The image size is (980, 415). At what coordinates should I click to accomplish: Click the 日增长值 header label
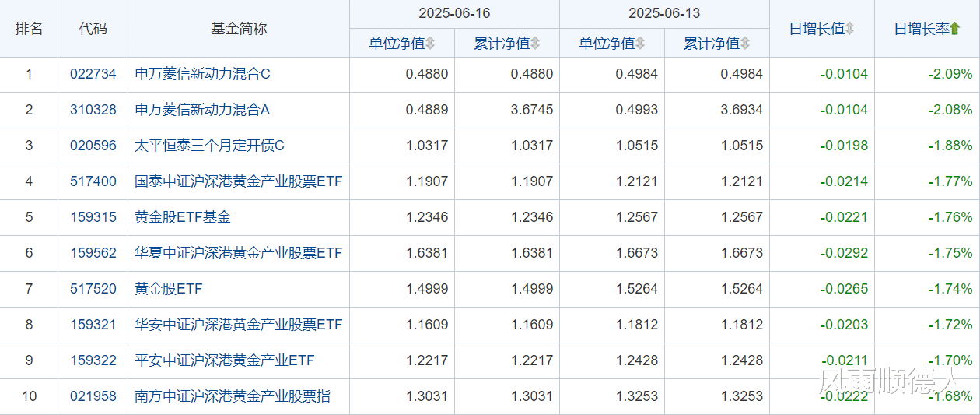click(817, 29)
